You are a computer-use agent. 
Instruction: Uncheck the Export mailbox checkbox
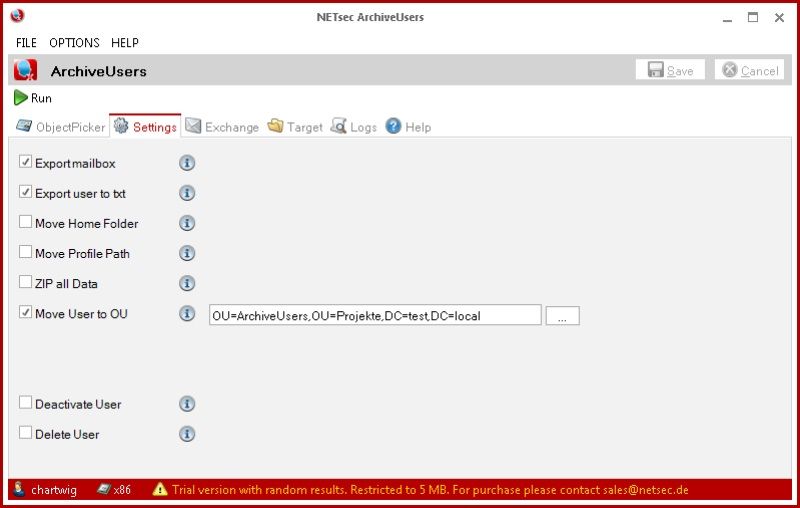pos(25,162)
